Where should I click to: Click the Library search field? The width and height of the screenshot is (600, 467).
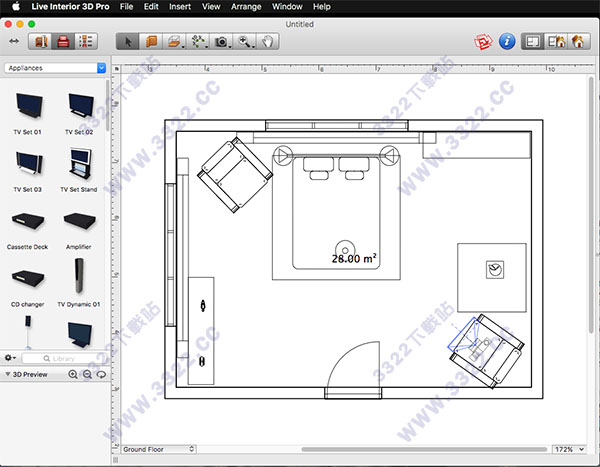point(63,358)
